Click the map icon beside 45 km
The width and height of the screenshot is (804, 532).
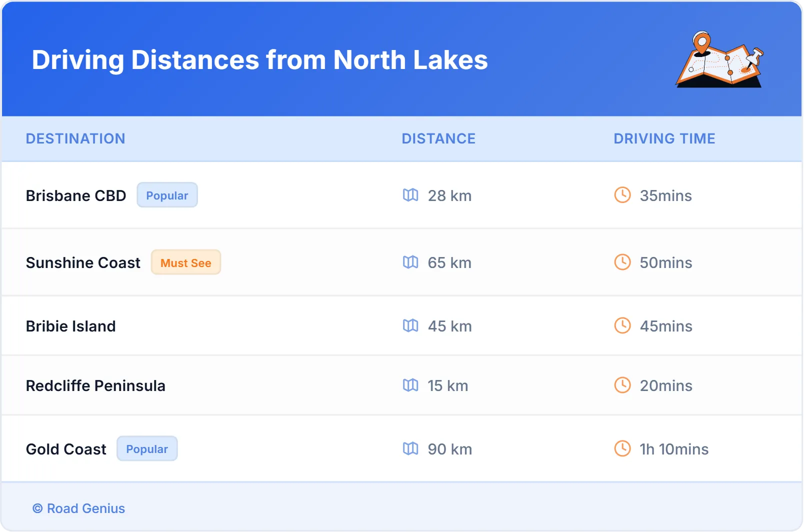[x=410, y=325]
